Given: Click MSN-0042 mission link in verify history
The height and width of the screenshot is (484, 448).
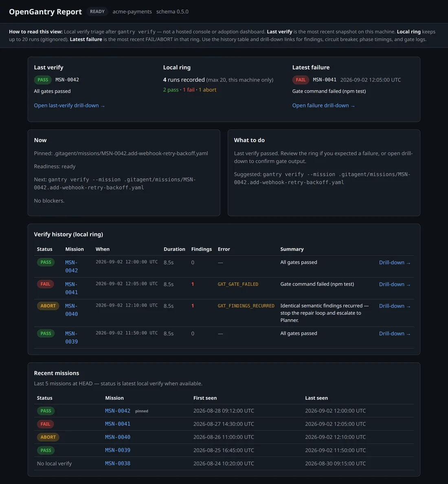Looking at the screenshot, I should point(71,266).
